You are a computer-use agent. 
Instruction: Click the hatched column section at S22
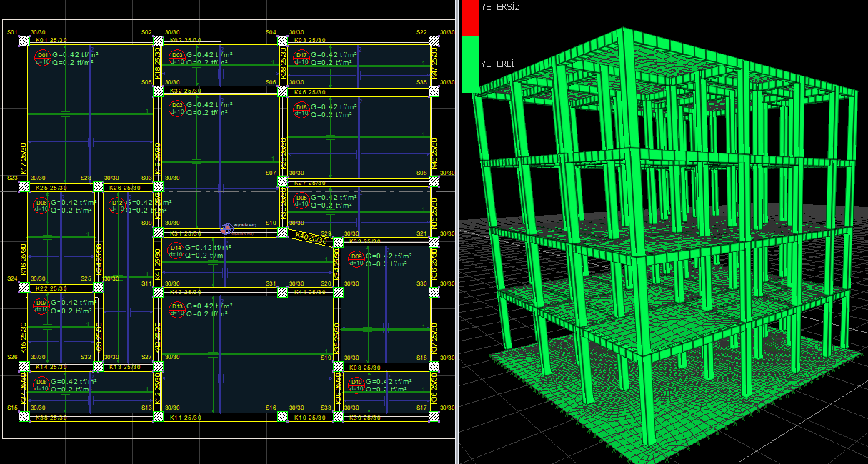pyautogui.click(x=434, y=41)
